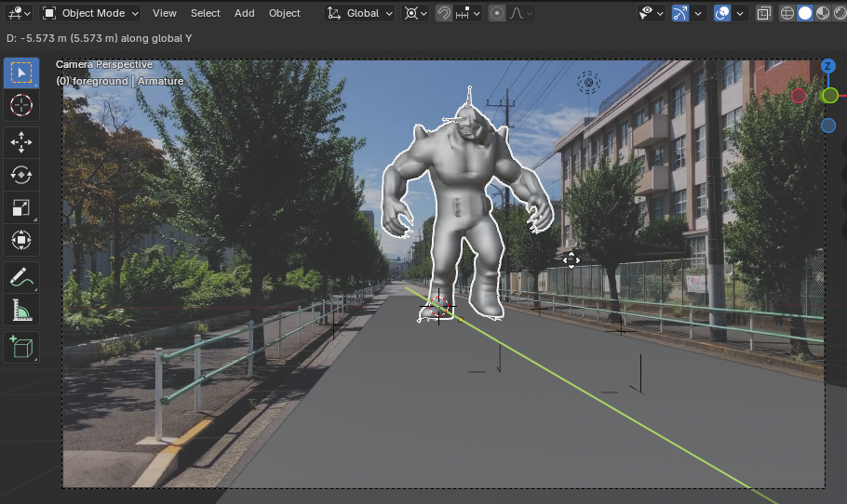The height and width of the screenshot is (504, 847).
Task: Select the Add Cube tool
Action: (20, 347)
